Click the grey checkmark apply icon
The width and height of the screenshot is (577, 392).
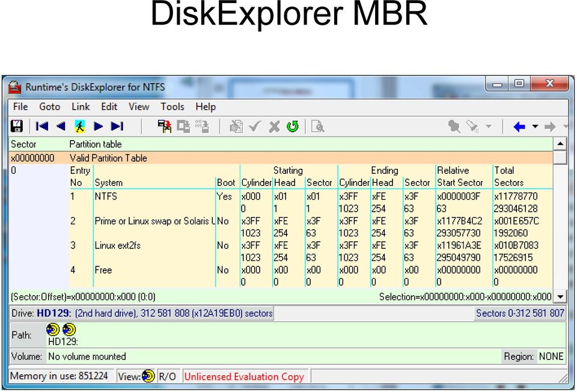[255, 126]
